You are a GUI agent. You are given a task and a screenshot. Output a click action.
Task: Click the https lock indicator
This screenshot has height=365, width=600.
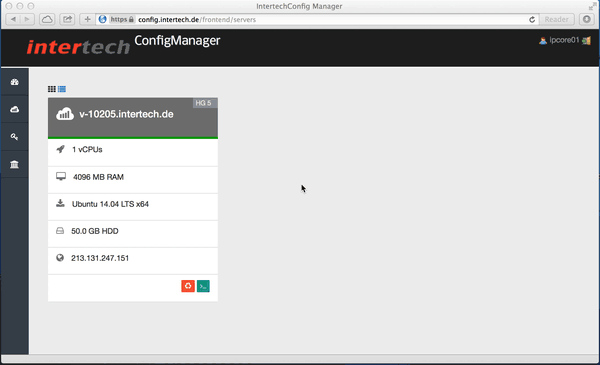coord(122,20)
